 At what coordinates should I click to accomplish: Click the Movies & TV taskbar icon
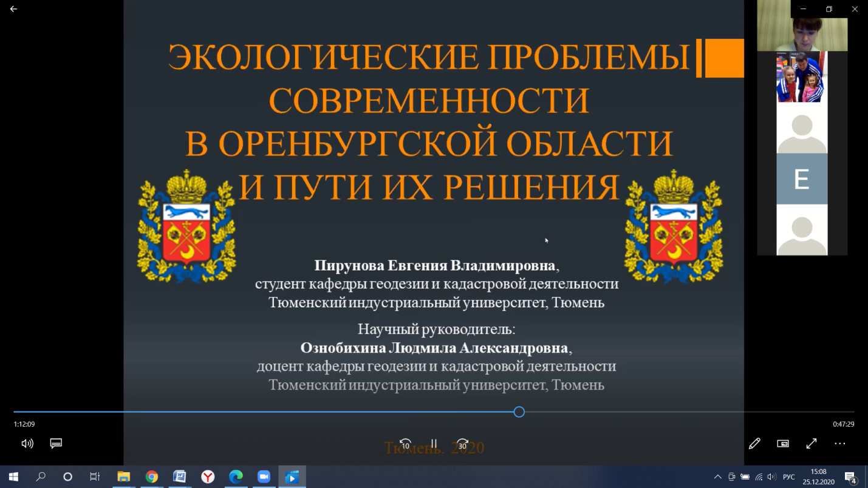tap(292, 477)
